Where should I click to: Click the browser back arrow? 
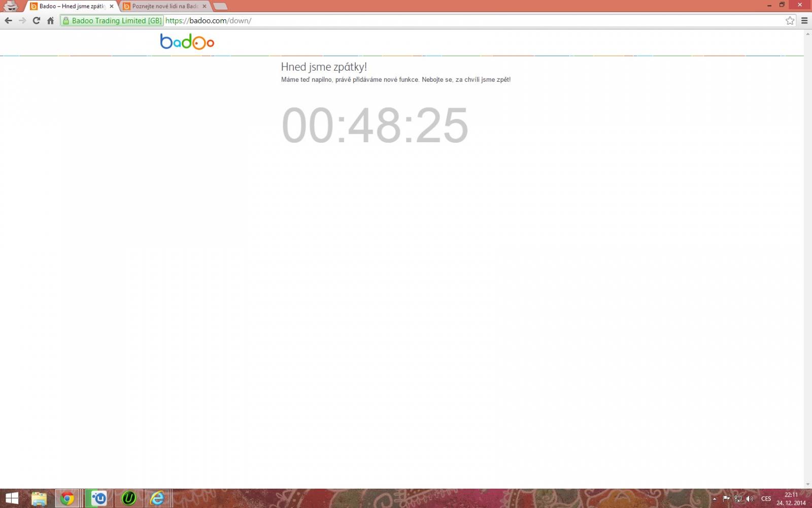[8, 21]
